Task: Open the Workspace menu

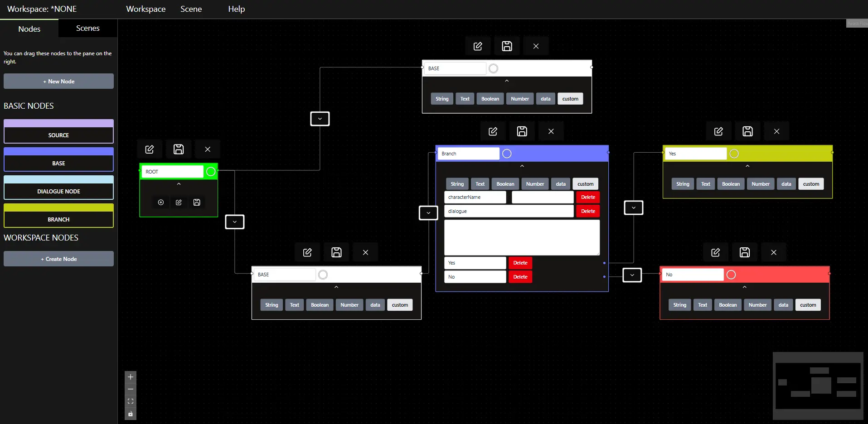Action: point(145,9)
